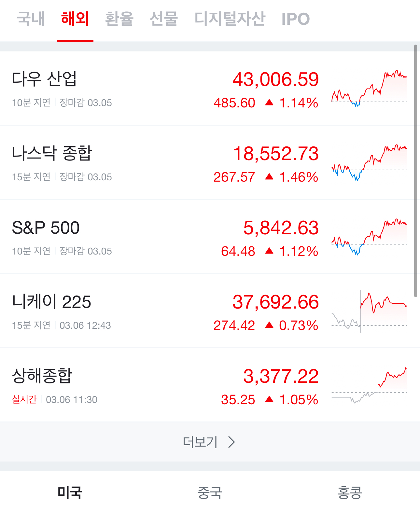The image size is (420, 511).
Task: Open the 나스닥 종합 price 18,552.73
Action: [276, 153]
